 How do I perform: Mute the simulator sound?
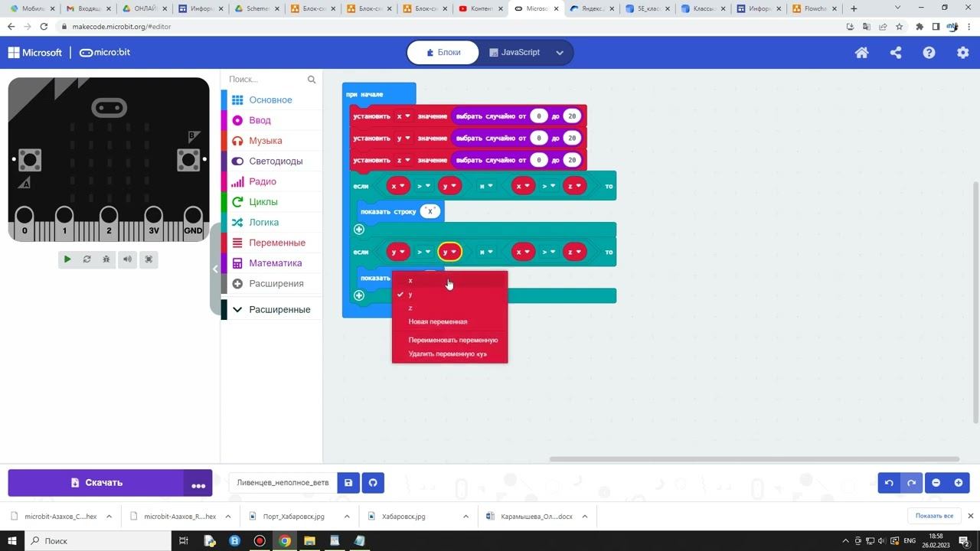pos(127,259)
